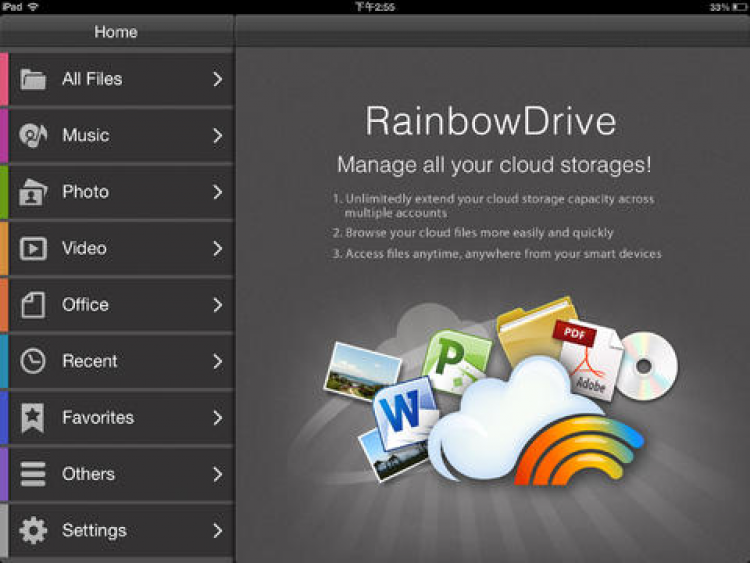
Task: Choose the Video menu label
Action: (84, 248)
